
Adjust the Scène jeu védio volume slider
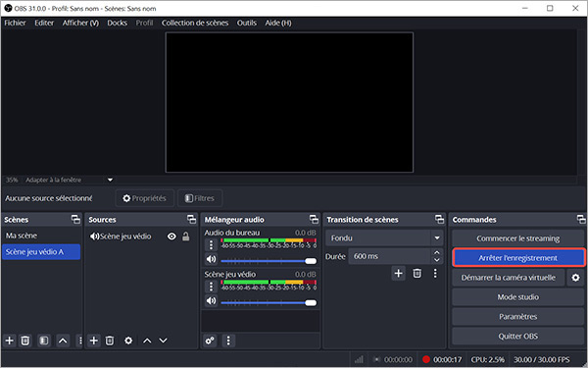(x=269, y=302)
